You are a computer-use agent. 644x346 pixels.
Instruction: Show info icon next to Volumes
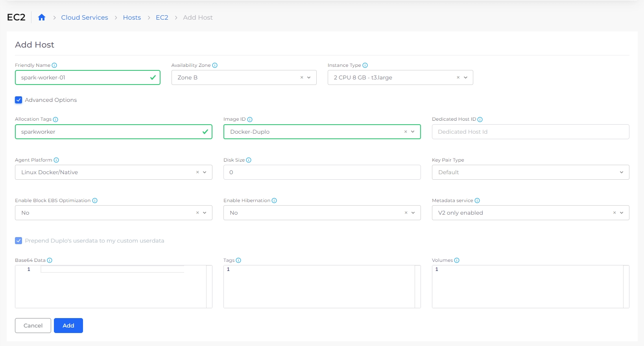click(x=457, y=260)
